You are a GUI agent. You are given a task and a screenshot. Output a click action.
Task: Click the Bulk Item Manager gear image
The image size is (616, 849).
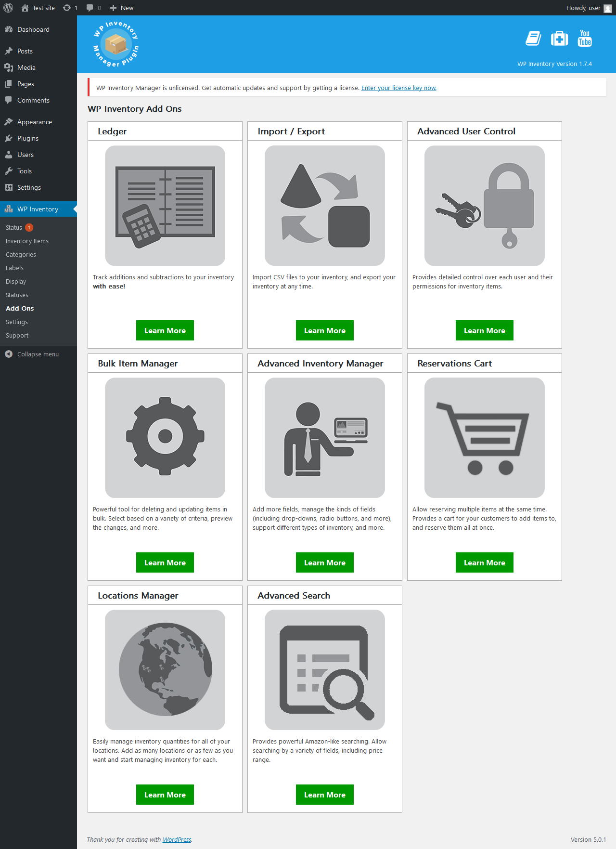coord(165,438)
